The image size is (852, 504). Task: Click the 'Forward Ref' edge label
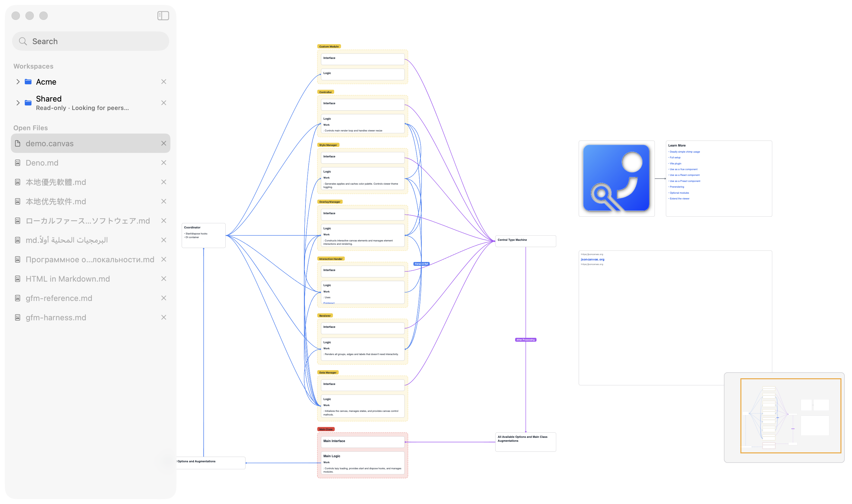click(421, 264)
